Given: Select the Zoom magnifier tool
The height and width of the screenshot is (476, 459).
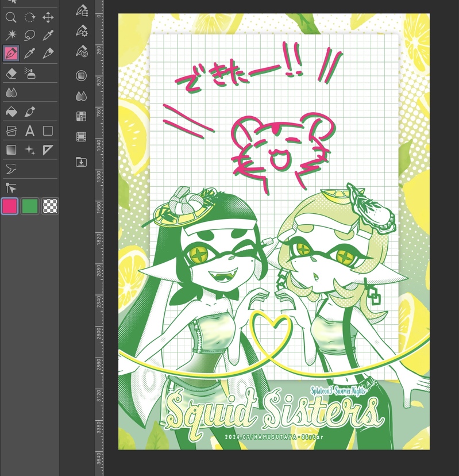Looking at the screenshot, I should pos(11,17).
